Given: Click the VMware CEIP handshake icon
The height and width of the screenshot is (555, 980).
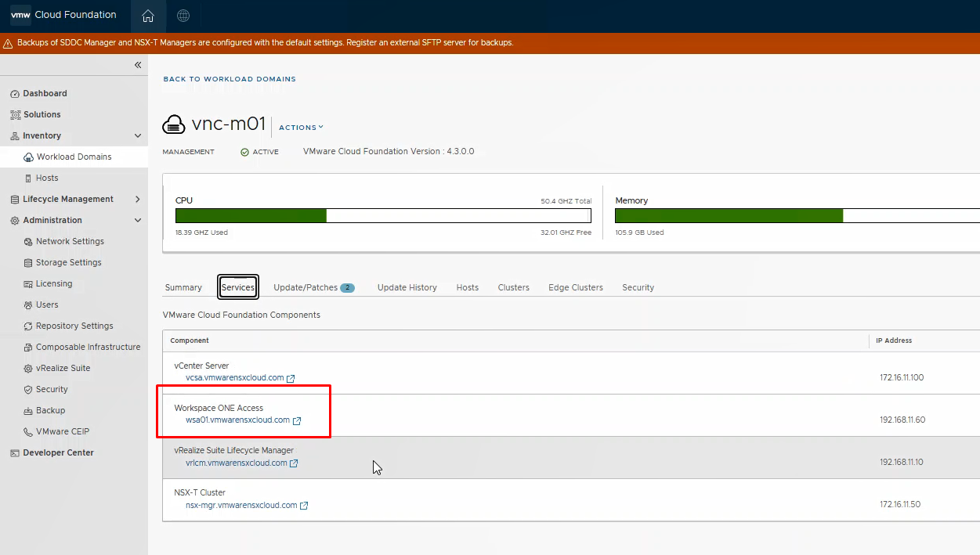Looking at the screenshot, I should click(29, 432).
